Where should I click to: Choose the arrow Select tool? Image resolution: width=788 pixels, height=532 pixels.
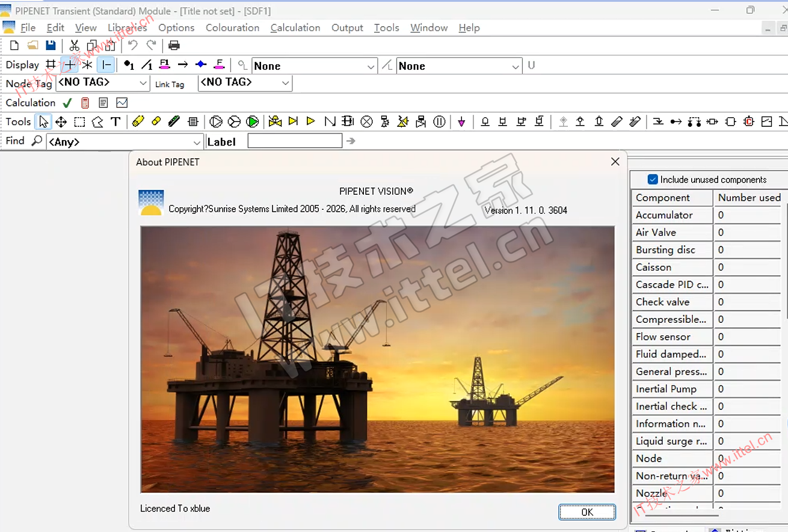(43, 122)
